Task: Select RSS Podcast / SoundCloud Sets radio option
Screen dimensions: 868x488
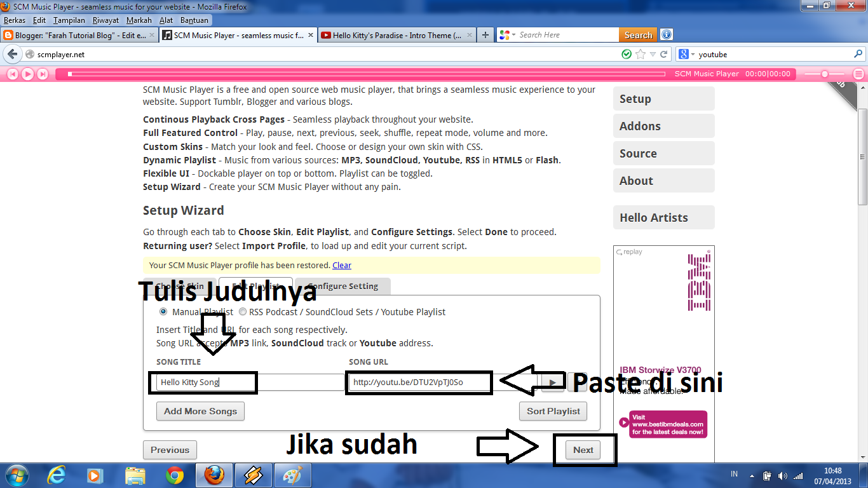Action: tap(243, 312)
